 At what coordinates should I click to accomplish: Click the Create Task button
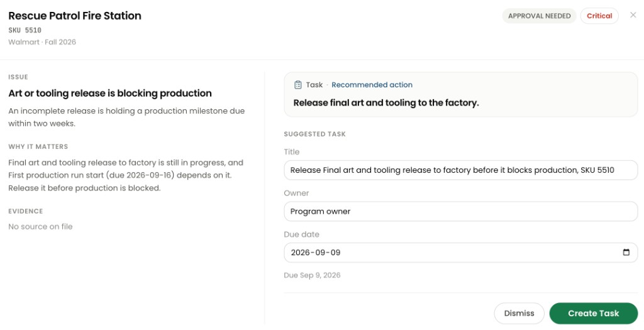593,313
